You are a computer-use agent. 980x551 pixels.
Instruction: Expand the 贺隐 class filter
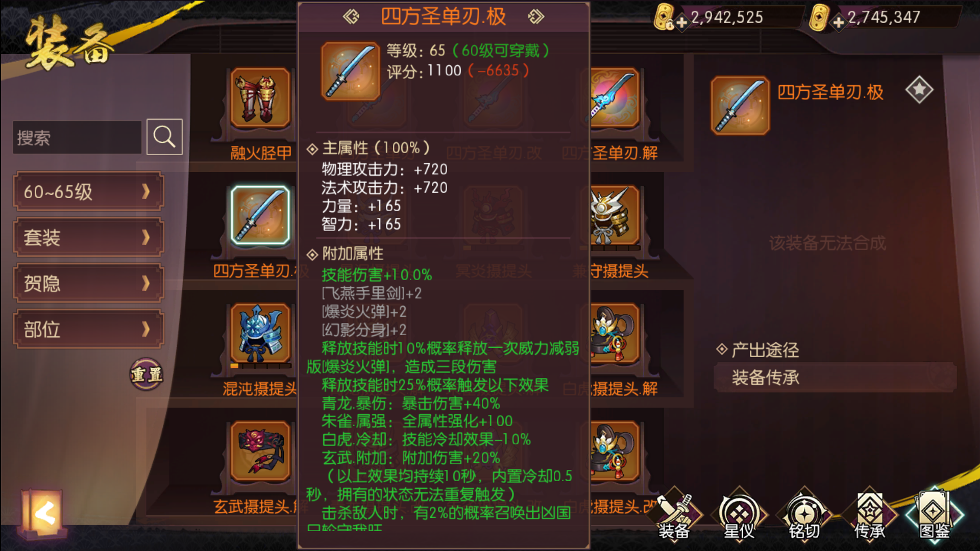[88, 283]
